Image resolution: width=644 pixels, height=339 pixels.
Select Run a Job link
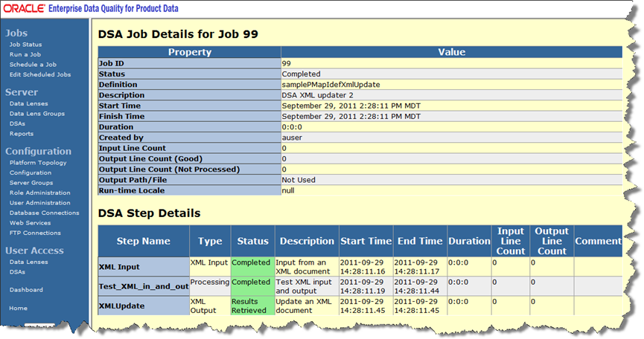[25, 55]
